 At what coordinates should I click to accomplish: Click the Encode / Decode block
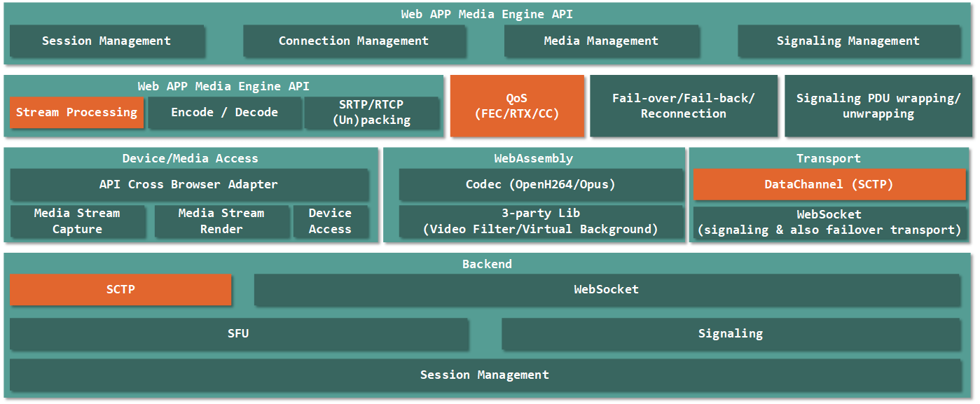224,113
